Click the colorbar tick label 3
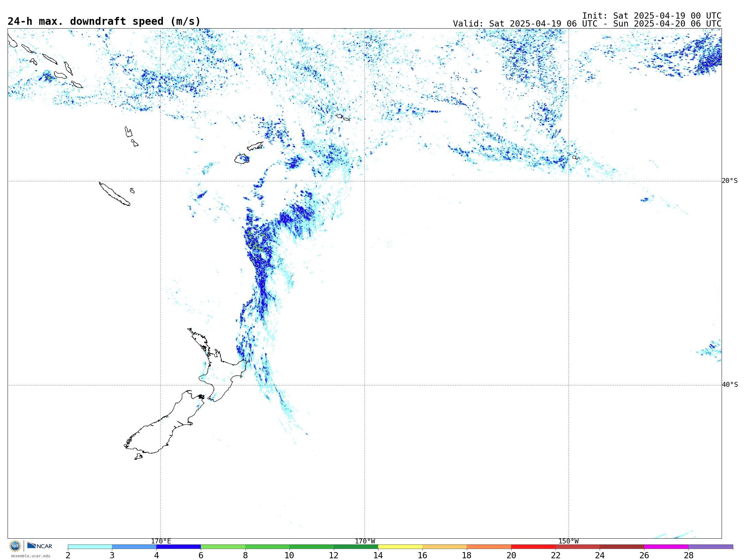 pos(112,555)
